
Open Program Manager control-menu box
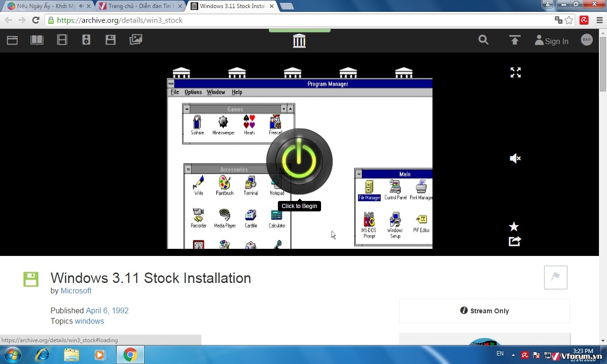click(171, 84)
